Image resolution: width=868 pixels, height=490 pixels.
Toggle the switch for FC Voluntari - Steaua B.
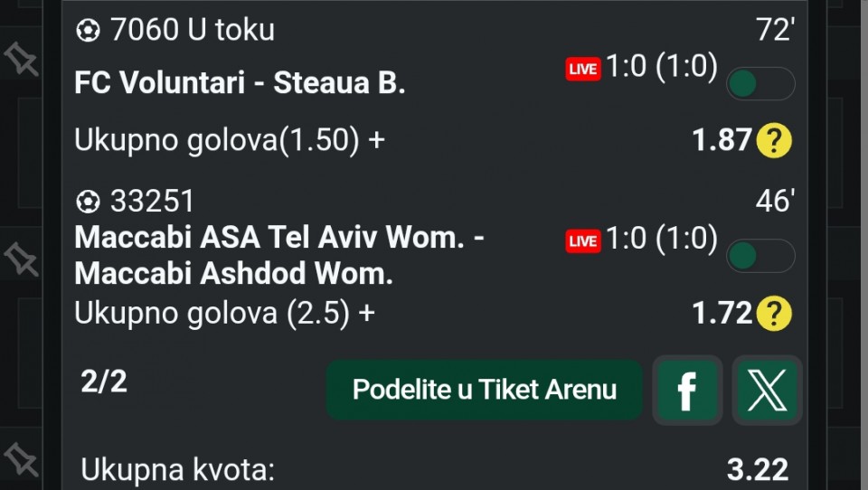coord(760,84)
